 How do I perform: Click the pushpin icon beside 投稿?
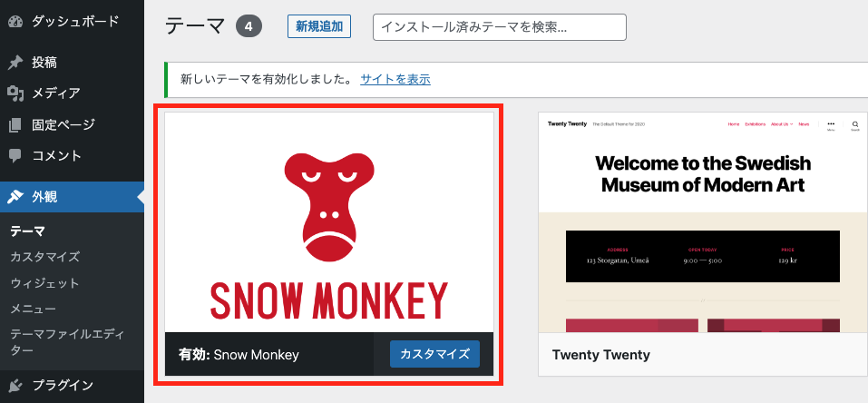pos(15,63)
